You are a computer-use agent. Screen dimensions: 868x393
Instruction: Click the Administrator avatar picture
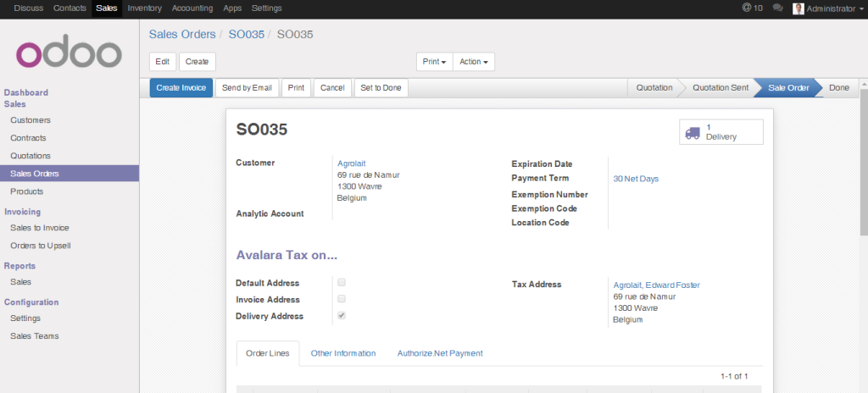coord(798,8)
